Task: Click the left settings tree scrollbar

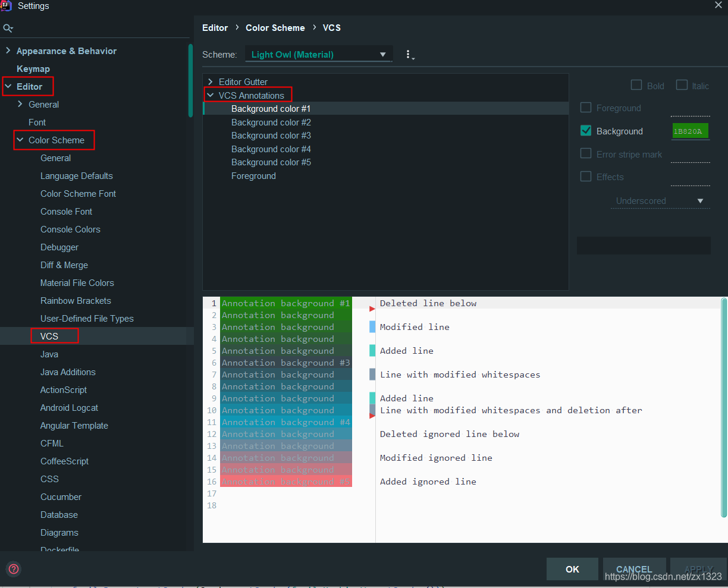Action: tap(190, 81)
